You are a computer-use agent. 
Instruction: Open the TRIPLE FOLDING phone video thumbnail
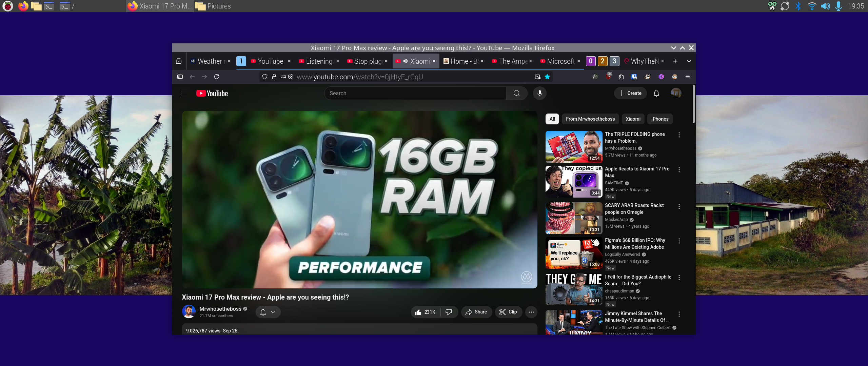coord(574,146)
